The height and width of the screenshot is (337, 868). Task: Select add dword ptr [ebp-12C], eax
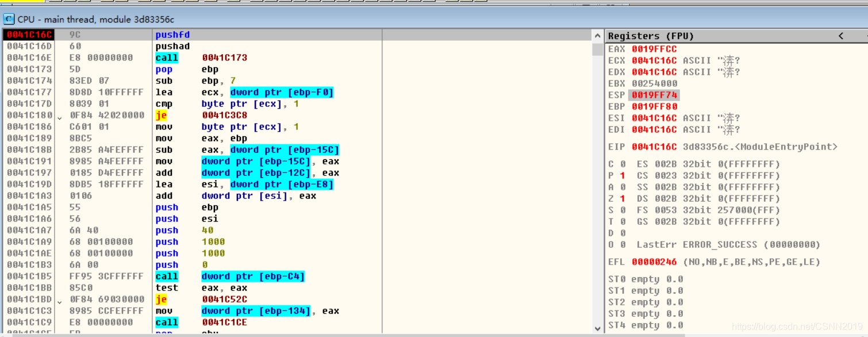[247, 173]
